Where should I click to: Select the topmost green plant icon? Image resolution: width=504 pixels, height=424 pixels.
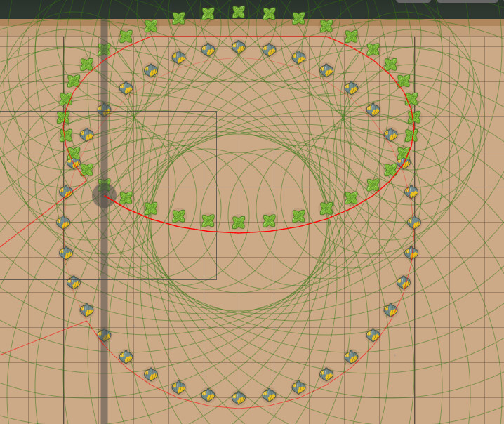point(239,12)
